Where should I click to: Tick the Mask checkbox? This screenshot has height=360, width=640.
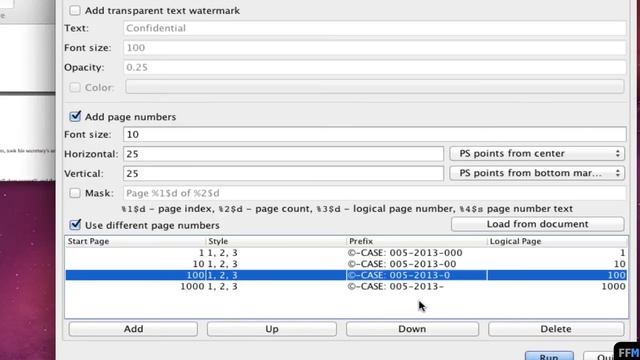coord(75,193)
